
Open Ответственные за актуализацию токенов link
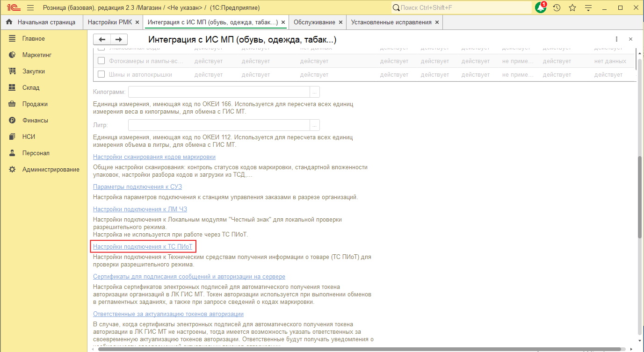tap(168, 314)
